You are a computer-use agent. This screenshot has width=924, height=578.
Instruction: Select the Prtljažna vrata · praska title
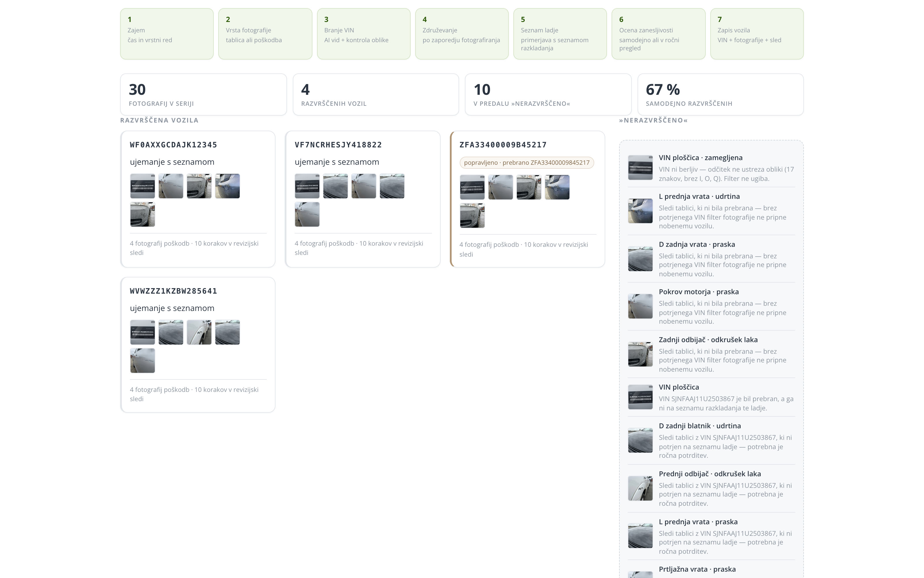[x=697, y=569]
